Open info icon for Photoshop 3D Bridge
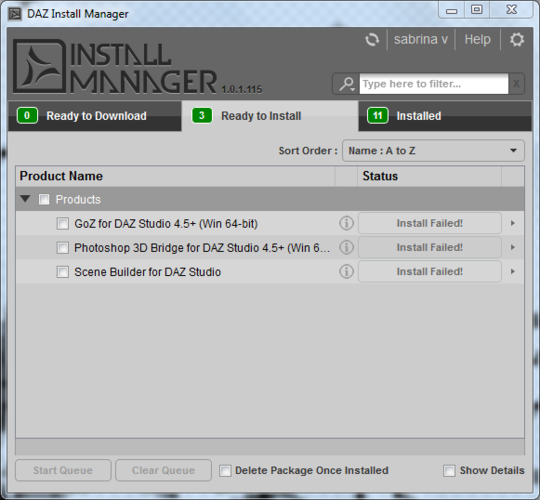This screenshot has height=500, width=540. point(346,247)
